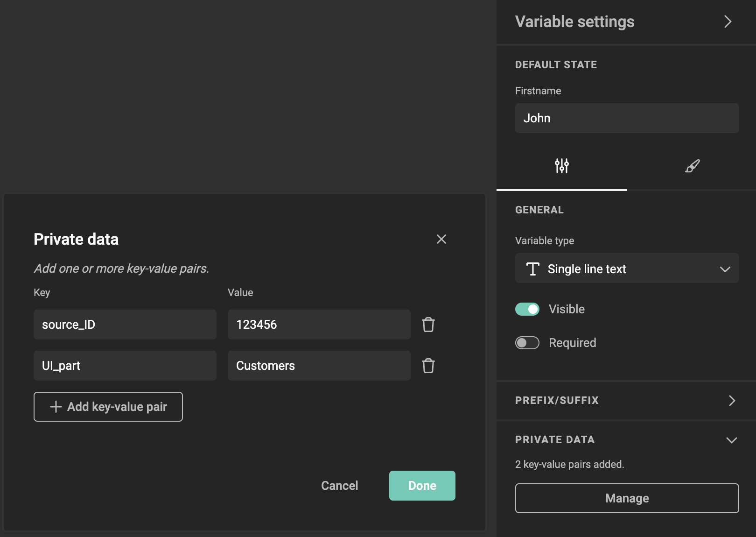Switch to the brush style tab
Screen dimensions: 756x537
(x=693, y=166)
